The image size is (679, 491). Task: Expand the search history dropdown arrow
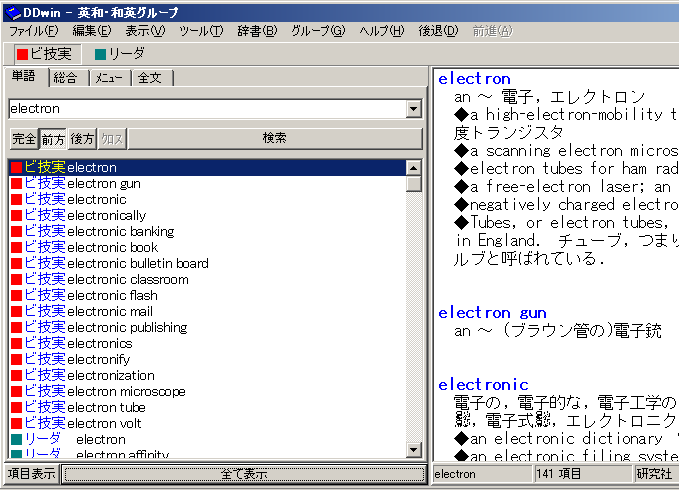[414, 109]
